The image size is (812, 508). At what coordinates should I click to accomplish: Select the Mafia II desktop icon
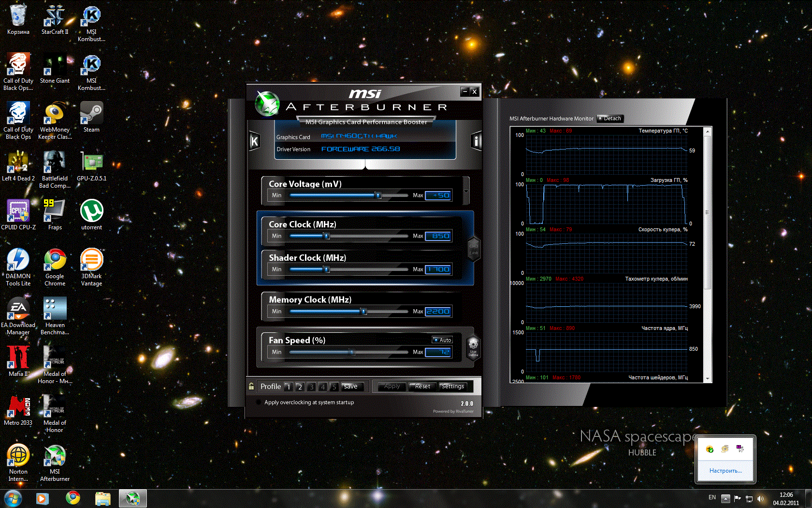pos(18,362)
